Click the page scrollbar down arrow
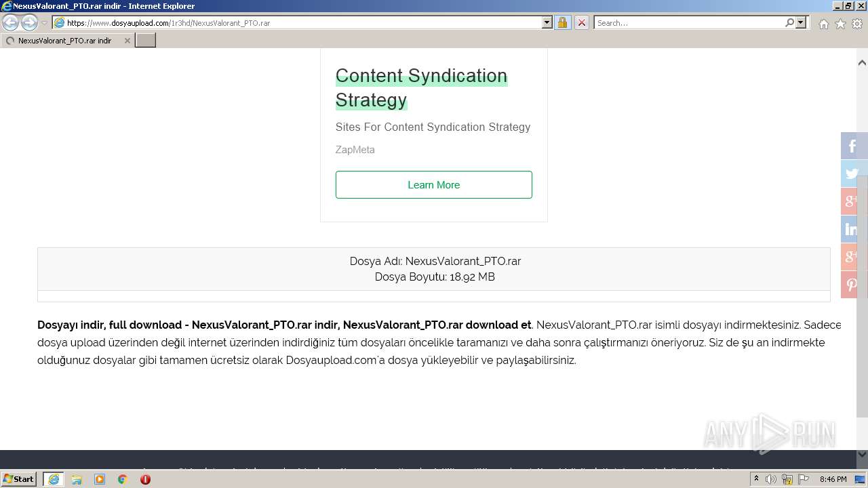 point(862,454)
